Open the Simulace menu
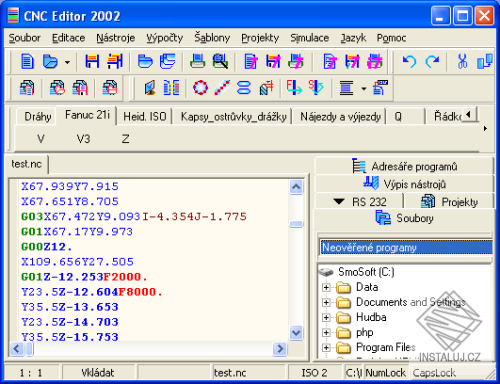Viewport: 500px width, 384px height. (x=309, y=38)
